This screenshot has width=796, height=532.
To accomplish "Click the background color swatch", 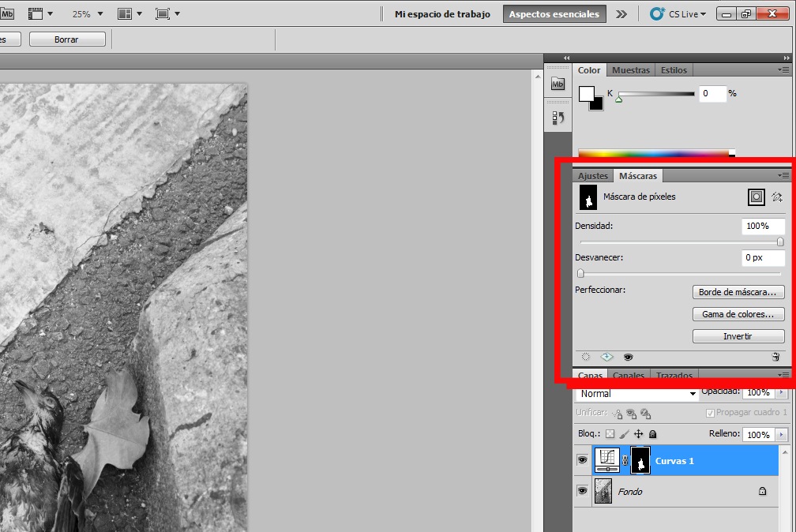I will 598,104.
